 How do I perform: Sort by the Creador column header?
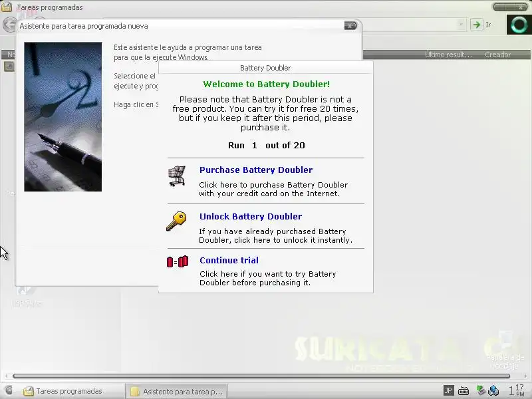[497, 55]
